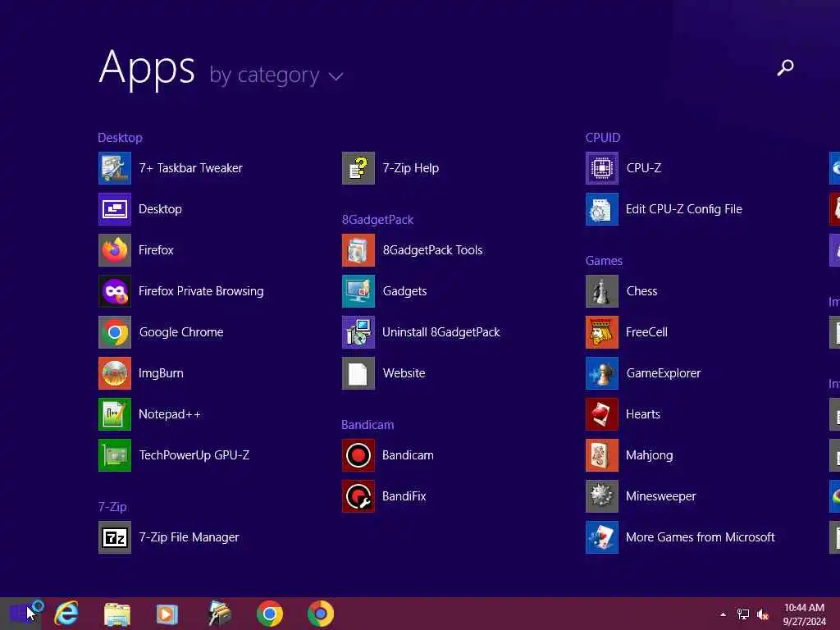Launch 8GadgetPack Tools icon
This screenshot has width=840, height=630.
[358, 250]
